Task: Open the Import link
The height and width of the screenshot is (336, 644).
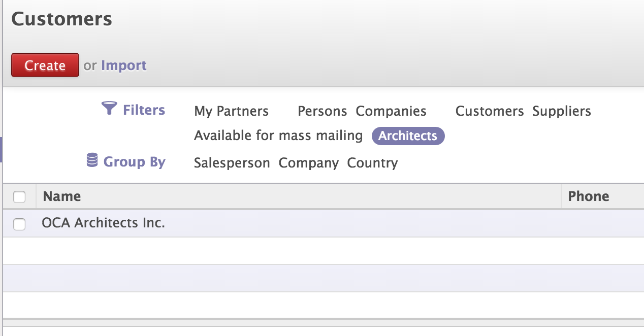Action: tap(124, 65)
